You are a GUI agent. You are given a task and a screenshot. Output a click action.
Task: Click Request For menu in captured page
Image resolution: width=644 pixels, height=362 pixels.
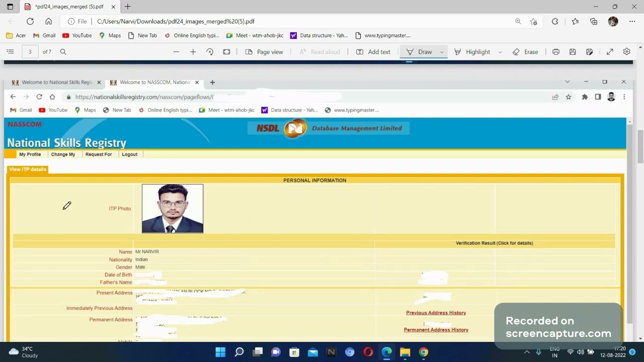pyautogui.click(x=99, y=154)
